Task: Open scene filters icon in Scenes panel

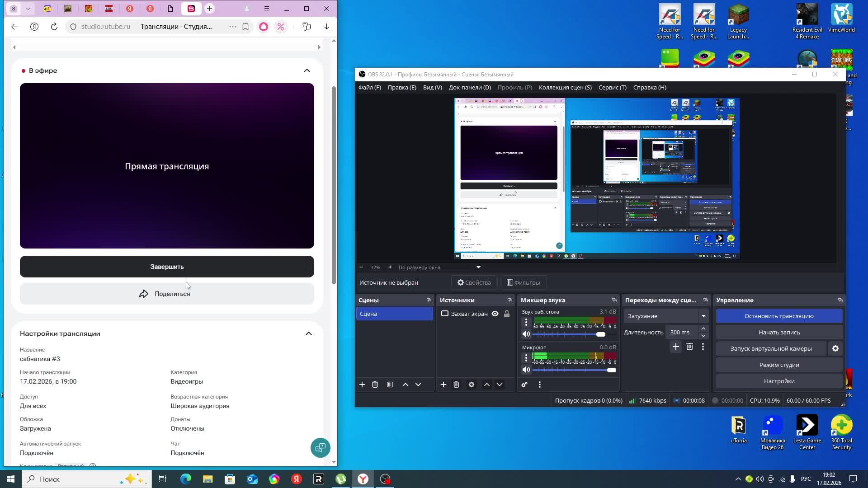Action: [390, 385]
